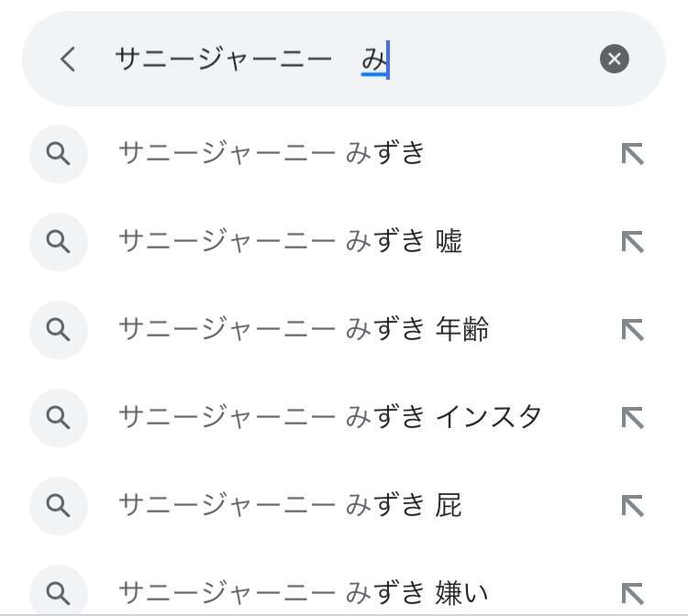Insert みずき 年齢 into search via arrow
Viewport: 688px width, 616px height.
pos(632,330)
